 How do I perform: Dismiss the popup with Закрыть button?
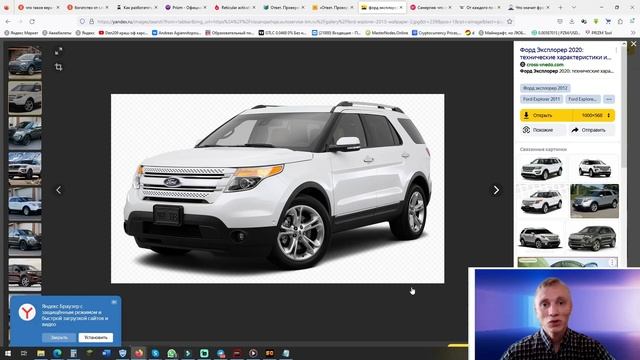(59, 338)
